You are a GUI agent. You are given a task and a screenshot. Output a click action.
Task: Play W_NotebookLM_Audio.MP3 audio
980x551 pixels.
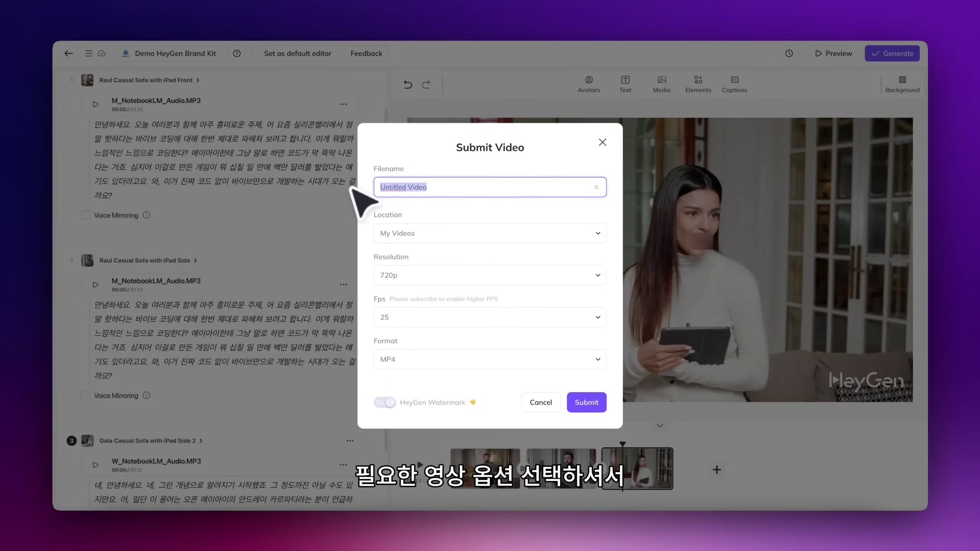click(96, 465)
